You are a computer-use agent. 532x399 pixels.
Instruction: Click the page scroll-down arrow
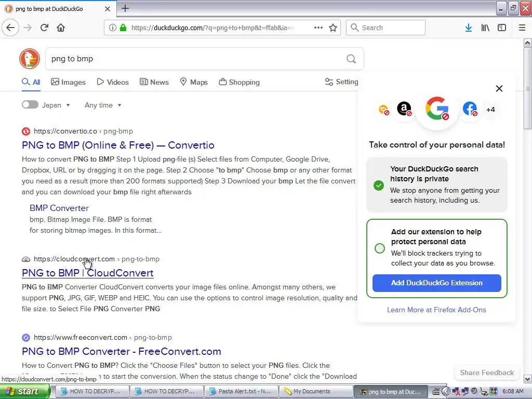coord(527,379)
